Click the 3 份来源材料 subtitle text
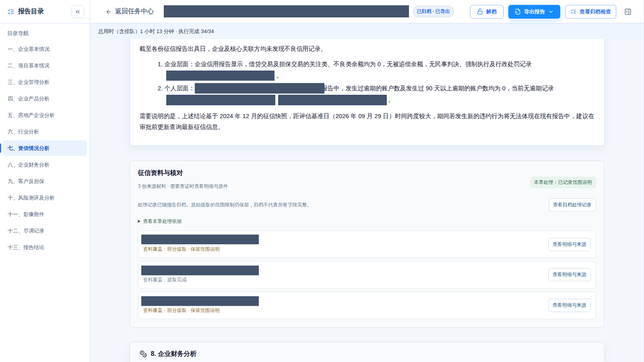644x362 pixels. pyautogui.click(x=182, y=186)
